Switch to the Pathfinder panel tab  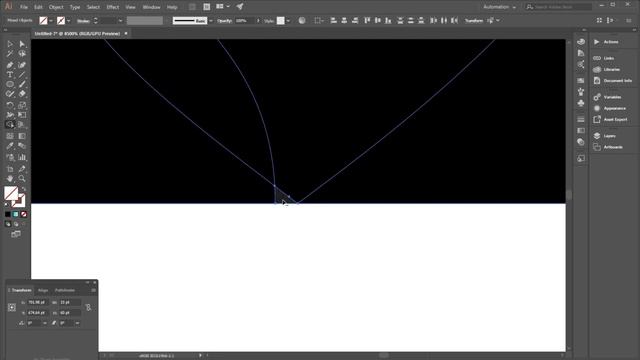point(65,290)
